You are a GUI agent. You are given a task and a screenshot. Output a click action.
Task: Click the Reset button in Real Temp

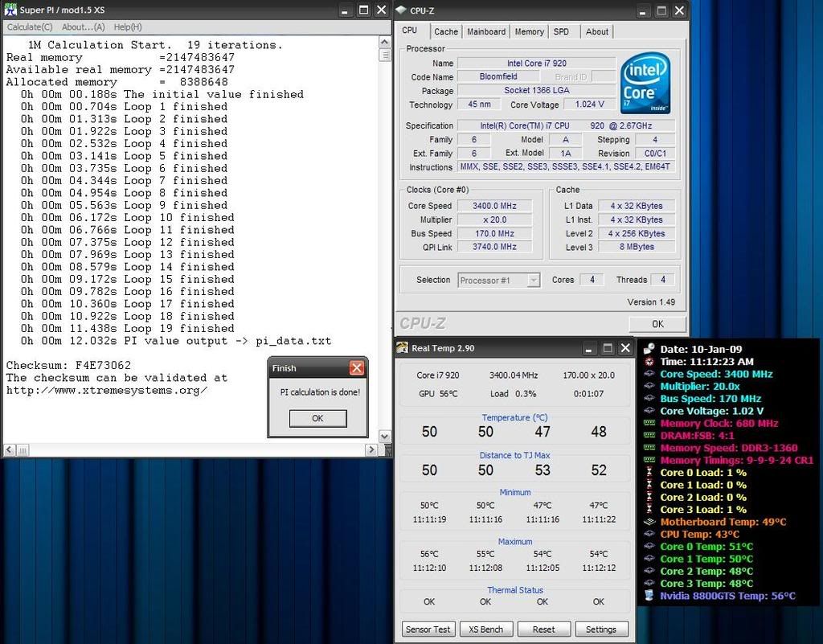[543, 630]
